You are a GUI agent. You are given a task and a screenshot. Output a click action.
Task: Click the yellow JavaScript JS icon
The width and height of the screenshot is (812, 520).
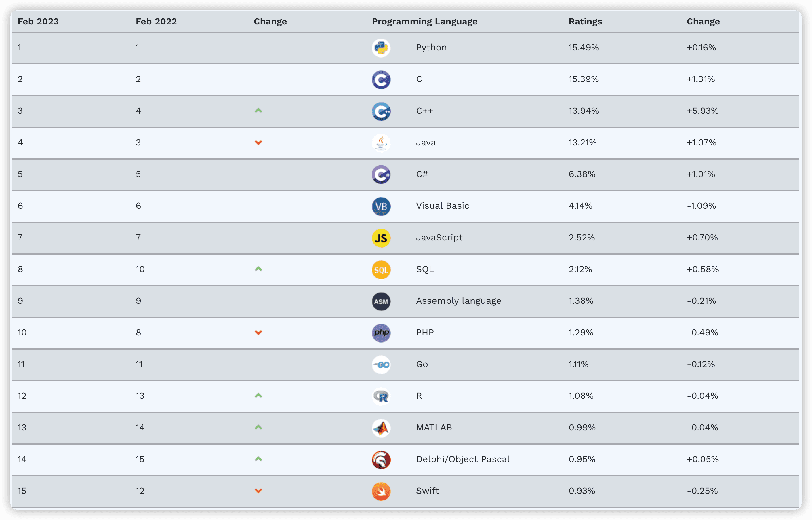click(x=381, y=238)
